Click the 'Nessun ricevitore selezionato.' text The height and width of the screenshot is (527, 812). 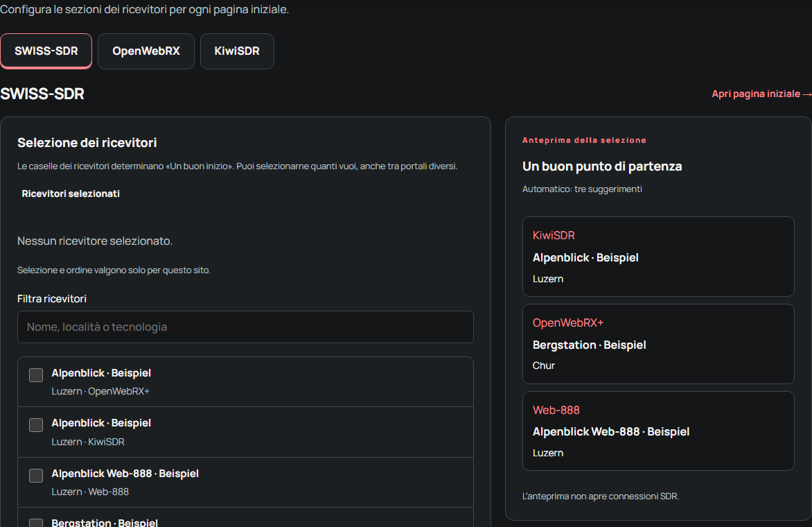95,241
